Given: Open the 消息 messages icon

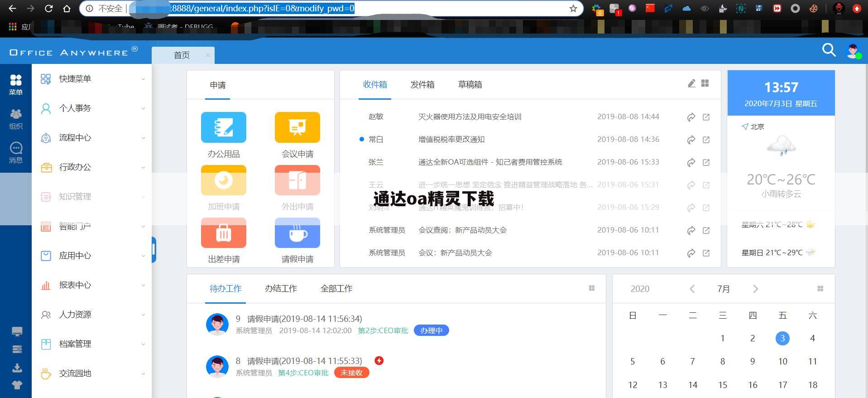Looking at the screenshot, I should pos(16,153).
